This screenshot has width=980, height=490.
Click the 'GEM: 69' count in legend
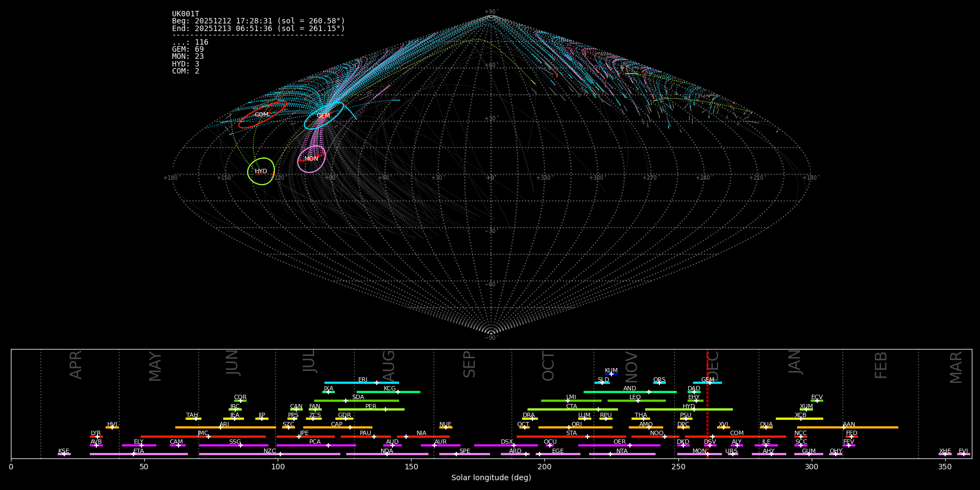(x=188, y=50)
